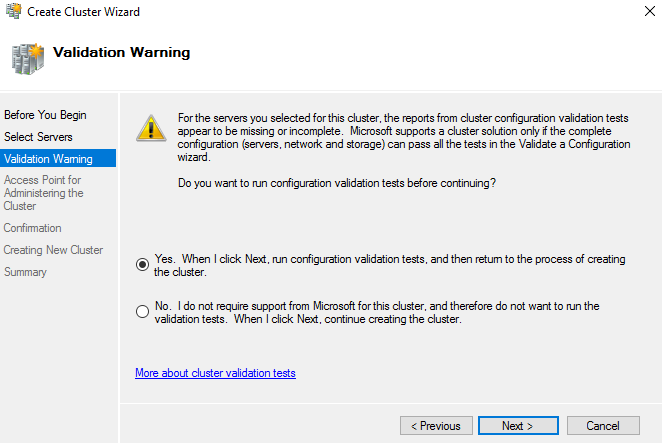
Task: Open the Before You Begin step
Action: pos(45,115)
